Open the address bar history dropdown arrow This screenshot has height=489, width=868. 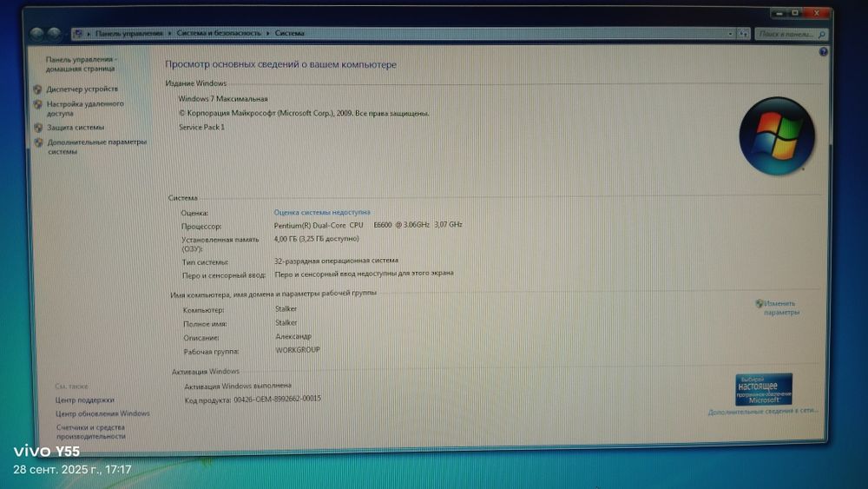coord(730,34)
